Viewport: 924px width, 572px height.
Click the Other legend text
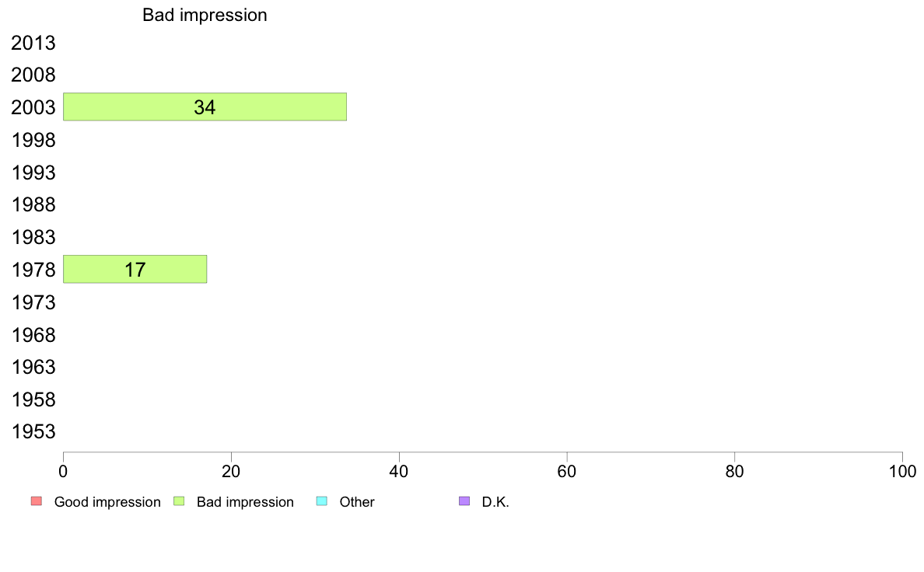(357, 502)
